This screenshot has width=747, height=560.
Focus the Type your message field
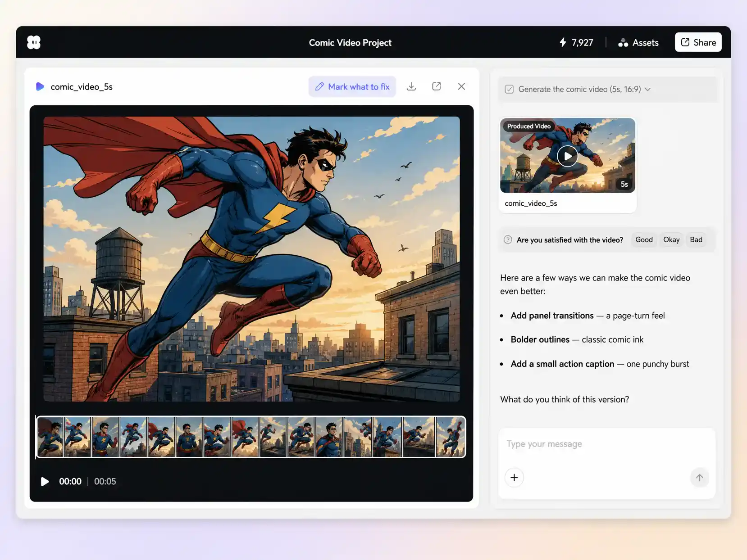pos(606,444)
